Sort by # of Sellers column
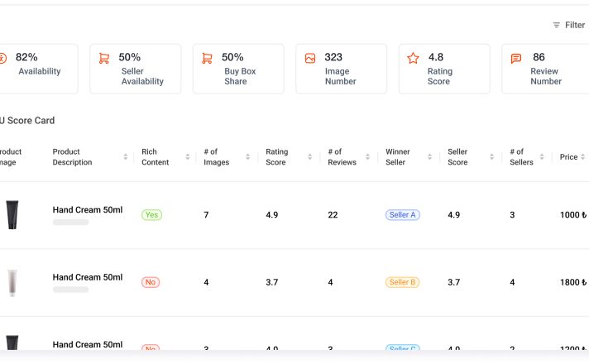589x364 pixels. coord(542,157)
